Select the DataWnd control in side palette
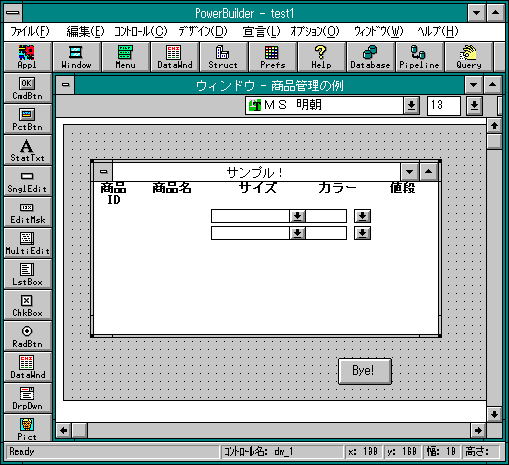The height and width of the screenshot is (465, 509). (x=28, y=367)
